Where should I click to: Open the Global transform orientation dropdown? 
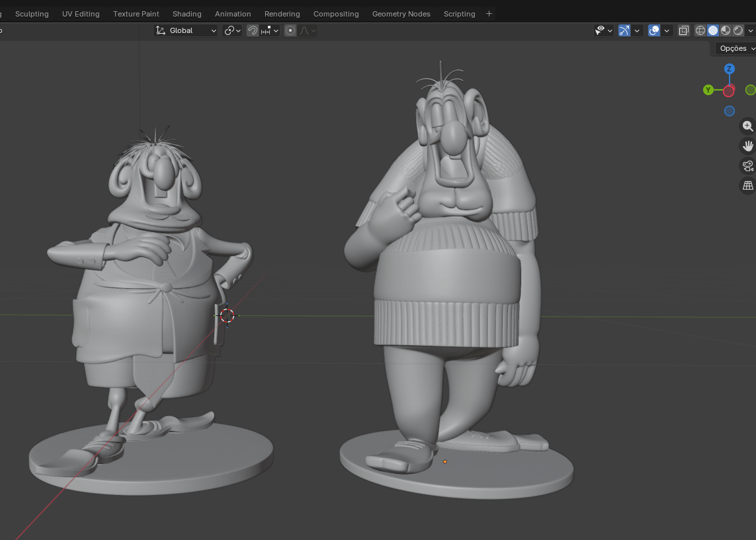click(186, 30)
